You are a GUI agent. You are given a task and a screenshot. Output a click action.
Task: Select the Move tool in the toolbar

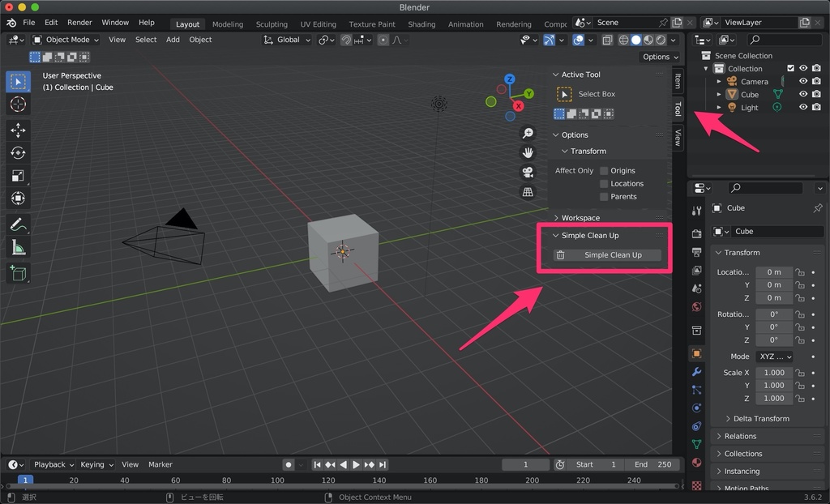[18, 130]
